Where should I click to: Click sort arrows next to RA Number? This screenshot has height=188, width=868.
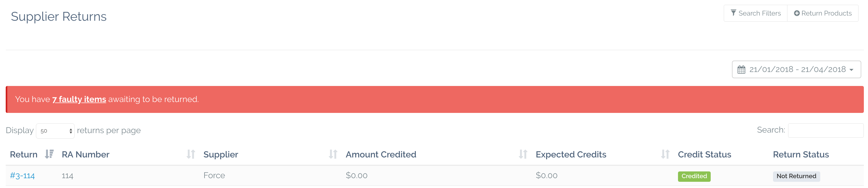[191, 154]
